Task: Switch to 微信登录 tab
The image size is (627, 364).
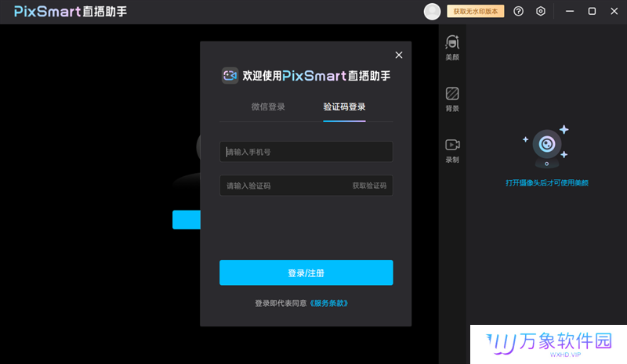Action: click(268, 106)
